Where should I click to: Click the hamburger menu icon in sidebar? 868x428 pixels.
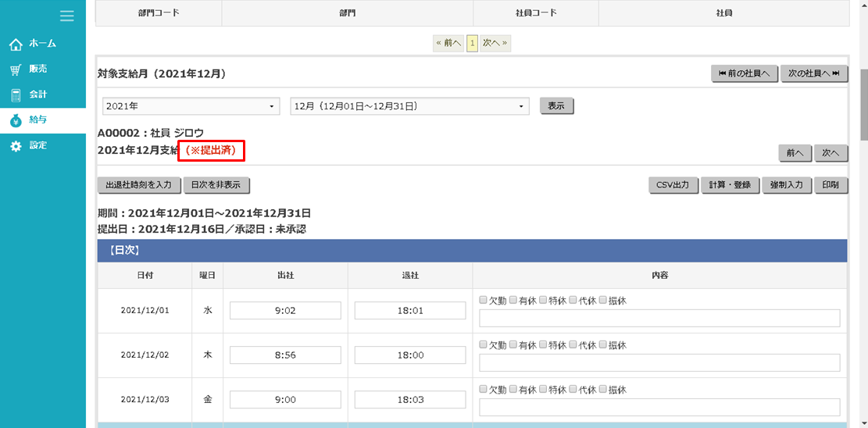pyautogui.click(x=66, y=16)
